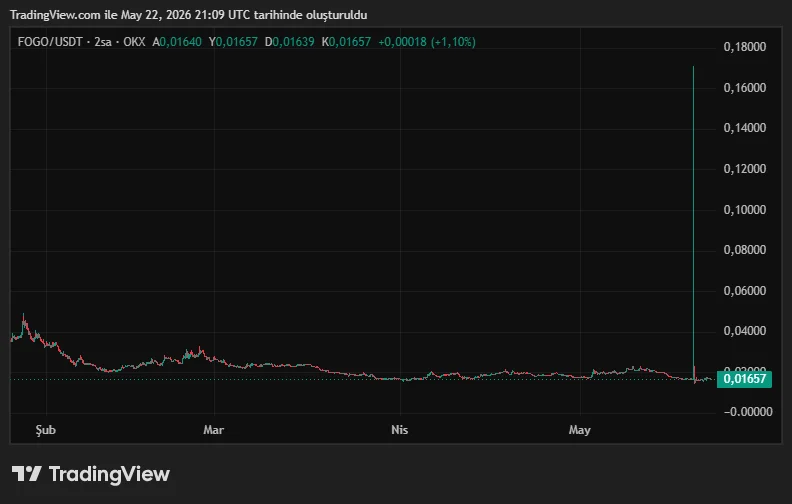Click the low value D0,01639

click(289, 42)
